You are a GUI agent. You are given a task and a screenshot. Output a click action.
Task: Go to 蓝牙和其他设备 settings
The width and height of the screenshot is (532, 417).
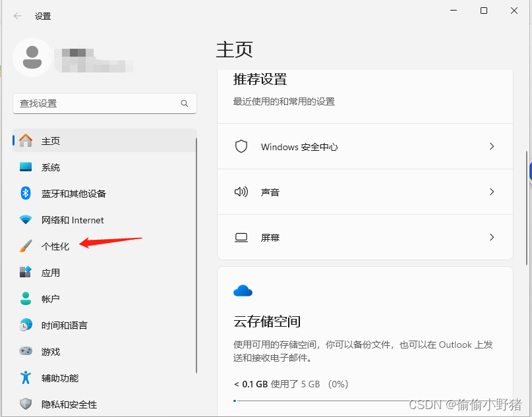click(x=105, y=193)
